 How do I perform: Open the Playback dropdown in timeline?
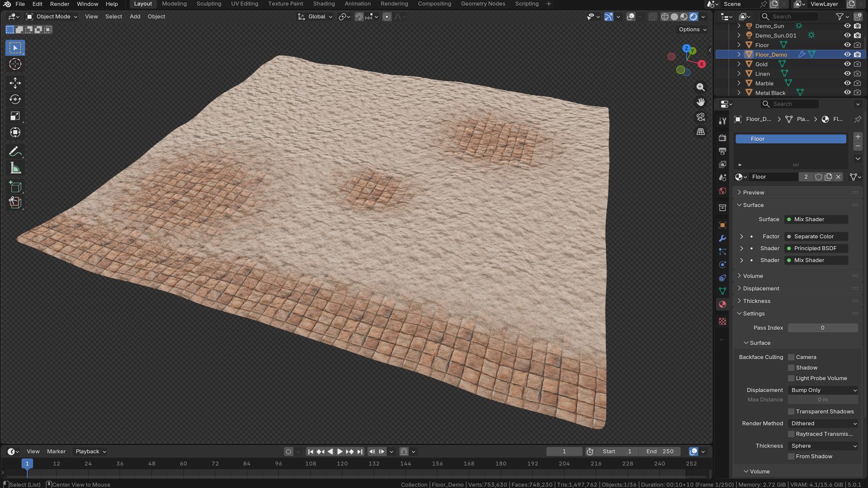coord(91,451)
